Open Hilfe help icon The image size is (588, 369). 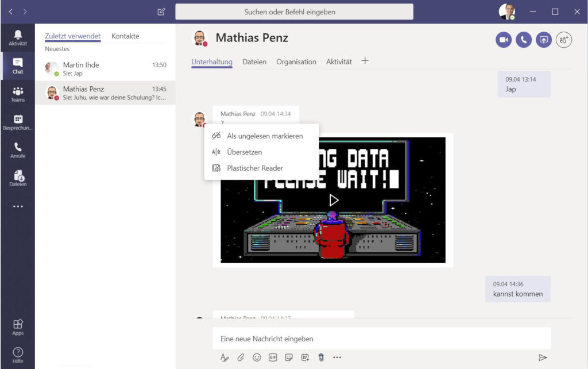(x=18, y=355)
